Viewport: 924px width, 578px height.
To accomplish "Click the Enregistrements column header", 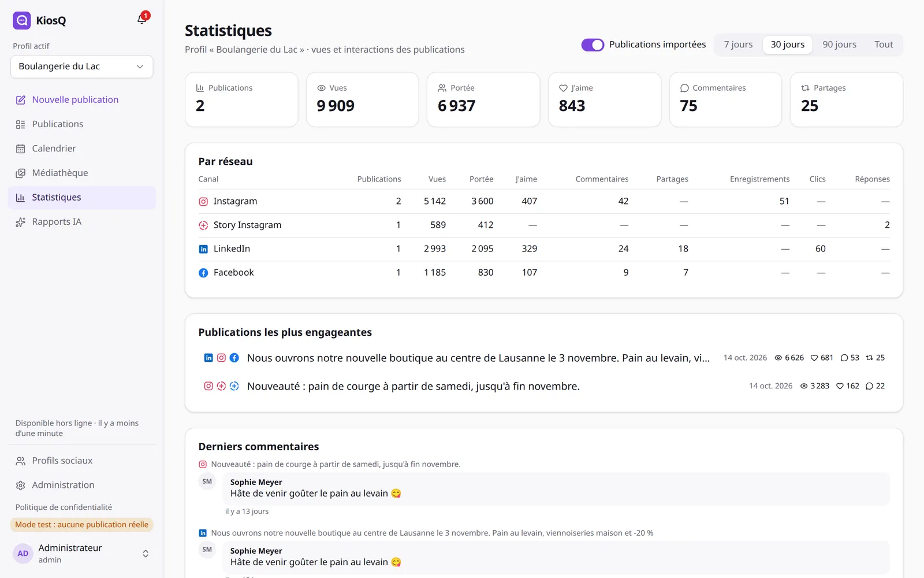I will coord(759,179).
